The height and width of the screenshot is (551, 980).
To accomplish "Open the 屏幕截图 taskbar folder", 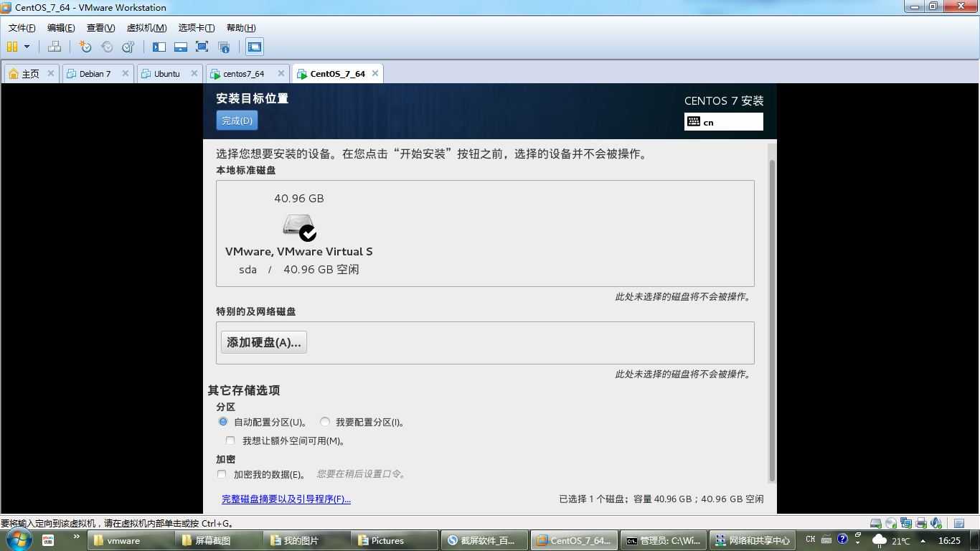I will pos(220,541).
